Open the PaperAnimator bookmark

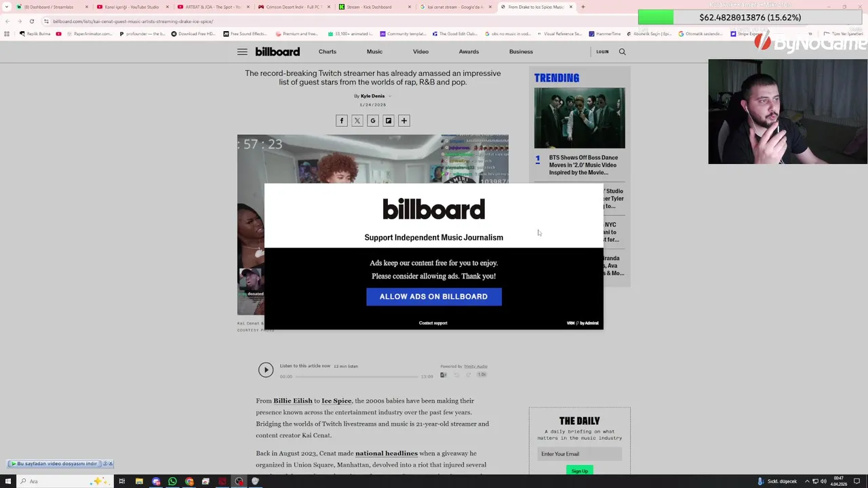tap(89, 34)
